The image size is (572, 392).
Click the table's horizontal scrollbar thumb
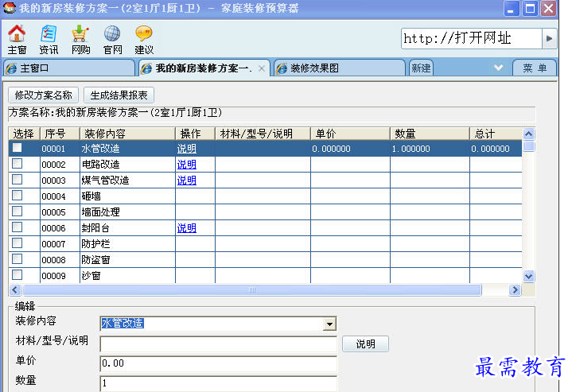click(x=252, y=290)
